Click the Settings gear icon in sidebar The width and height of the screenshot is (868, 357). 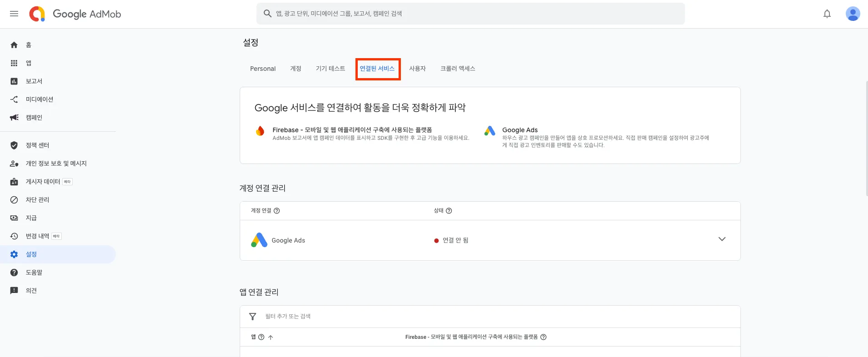pyautogui.click(x=14, y=254)
